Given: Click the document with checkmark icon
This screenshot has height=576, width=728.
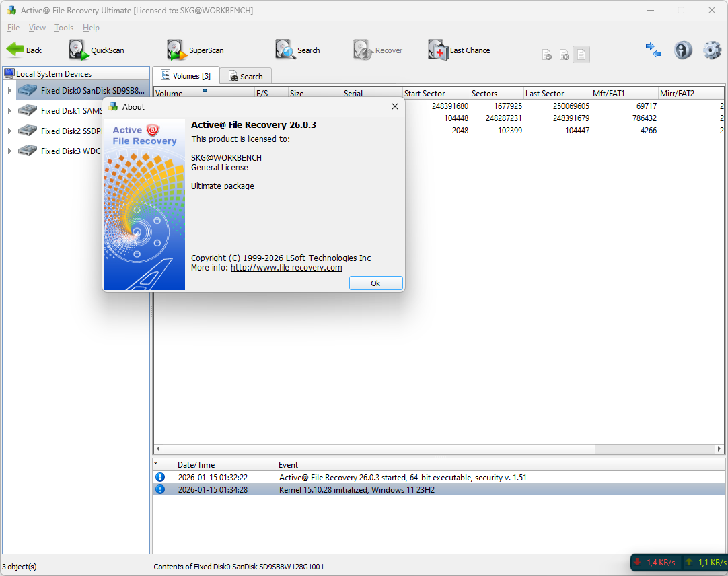Looking at the screenshot, I should coord(548,55).
